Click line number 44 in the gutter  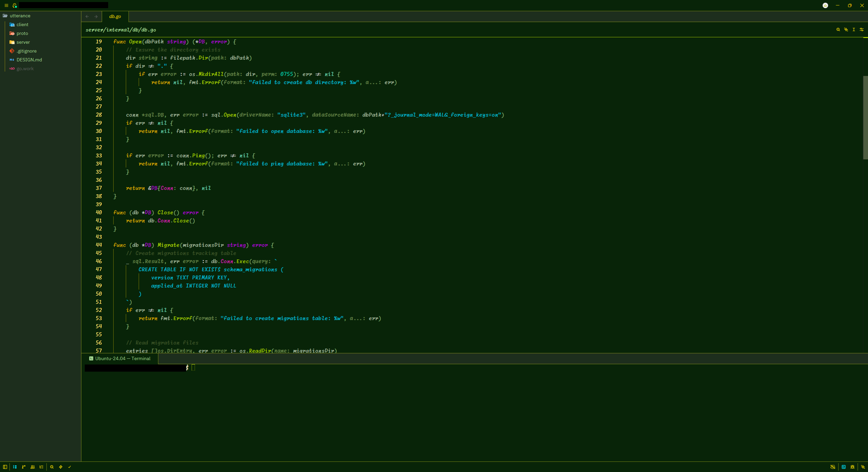[x=99, y=245]
